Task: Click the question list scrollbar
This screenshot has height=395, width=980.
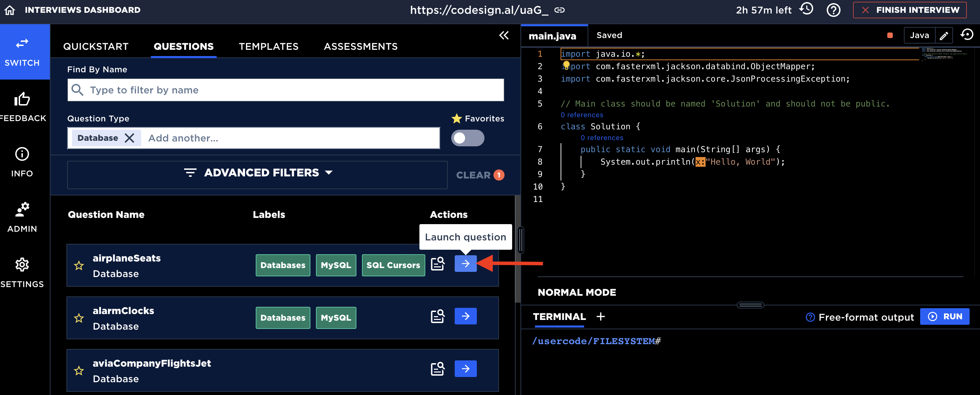Action: click(517, 249)
